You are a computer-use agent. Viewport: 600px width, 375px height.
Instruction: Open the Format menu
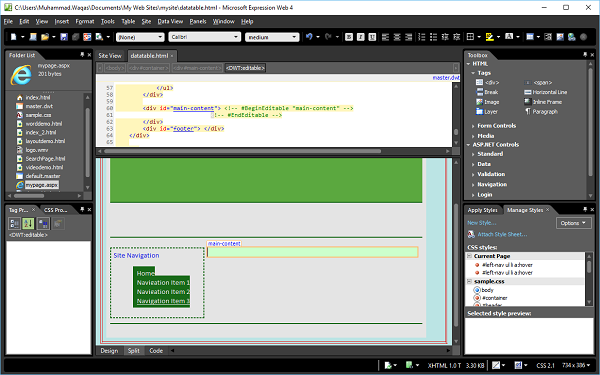(x=85, y=21)
